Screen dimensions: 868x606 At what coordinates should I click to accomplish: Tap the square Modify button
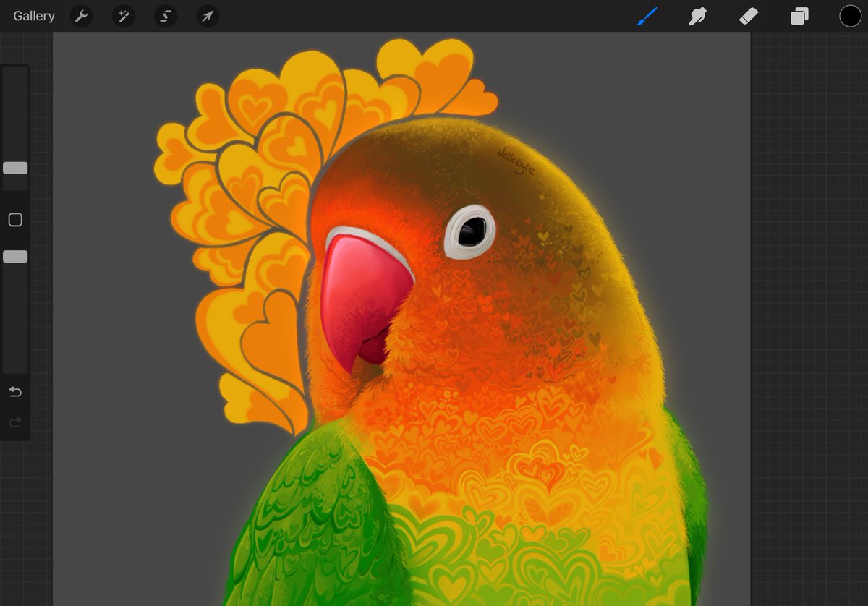15,220
